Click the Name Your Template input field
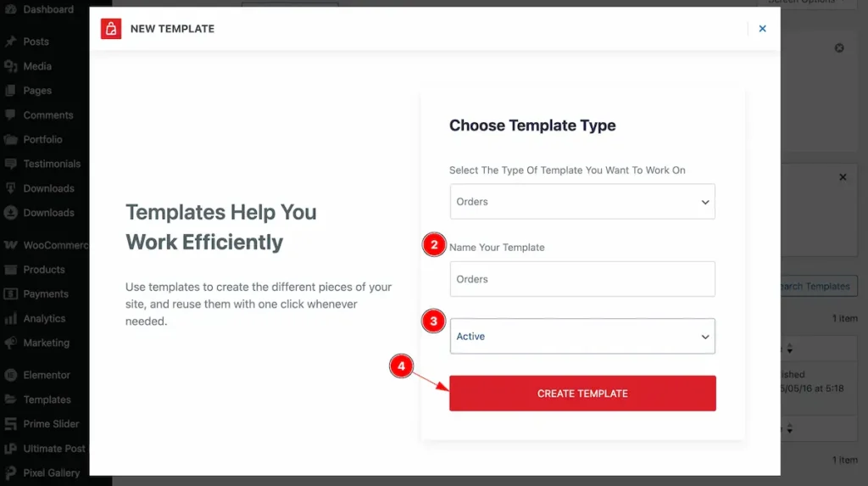 581,279
